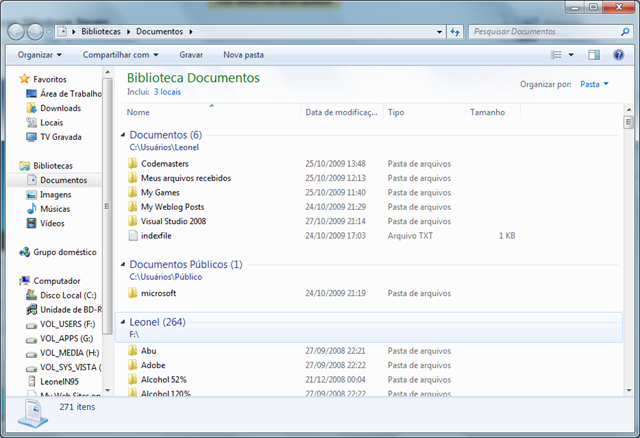The width and height of the screenshot is (640, 438).
Task: Collapse the Leonel (264) group
Action: [x=123, y=322]
